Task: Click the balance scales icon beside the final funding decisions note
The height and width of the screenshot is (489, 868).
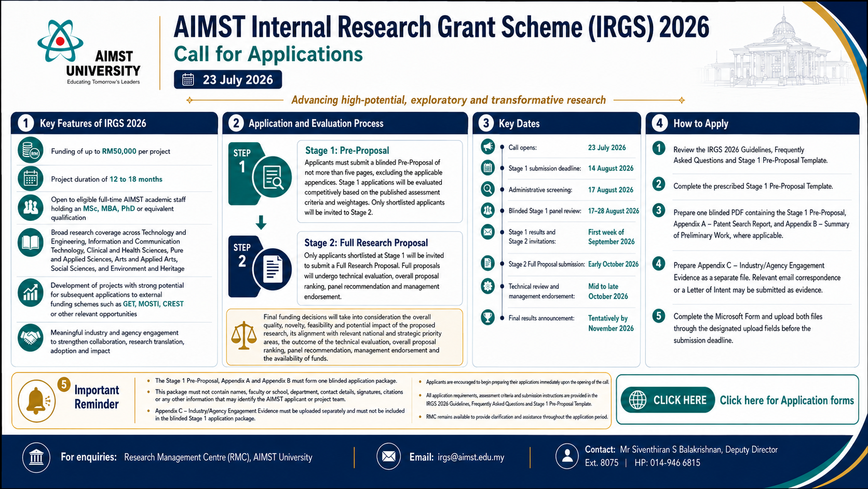Action: pyautogui.click(x=244, y=335)
